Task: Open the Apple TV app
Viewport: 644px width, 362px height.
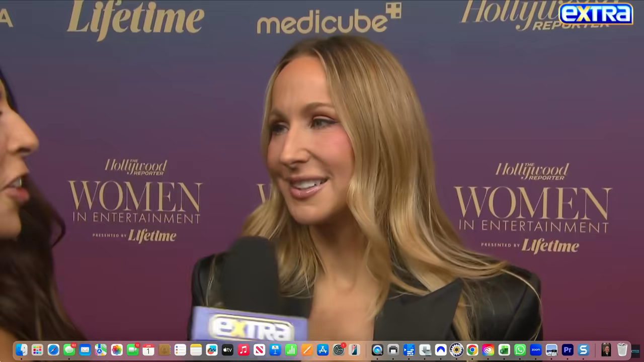Action: coord(228,350)
